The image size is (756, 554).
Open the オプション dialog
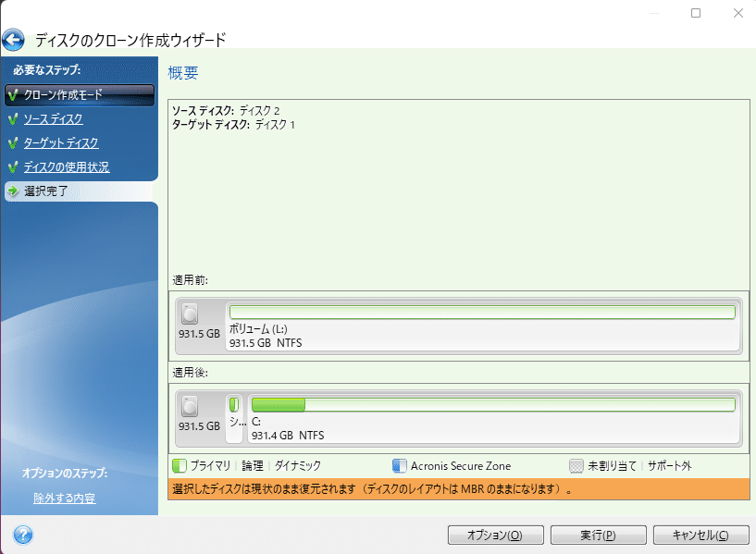(x=495, y=535)
